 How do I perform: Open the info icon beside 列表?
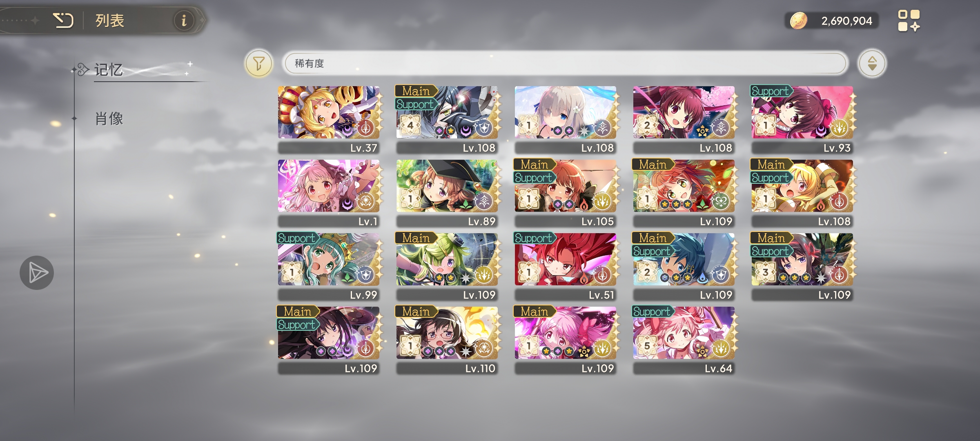tap(184, 20)
